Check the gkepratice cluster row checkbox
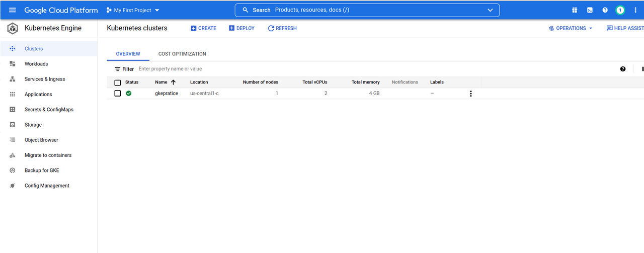Screen dimensions: 644x253 (x=118, y=94)
